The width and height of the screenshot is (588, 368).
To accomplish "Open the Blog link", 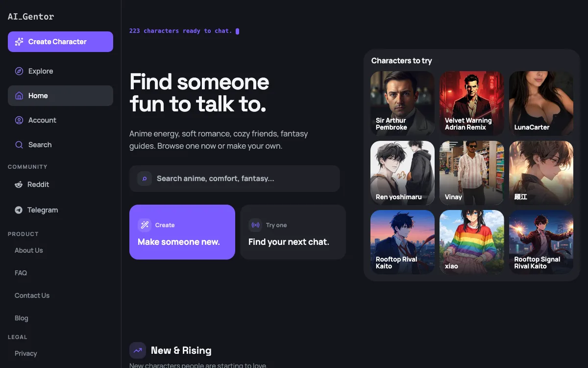I will [x=21, y=318].
